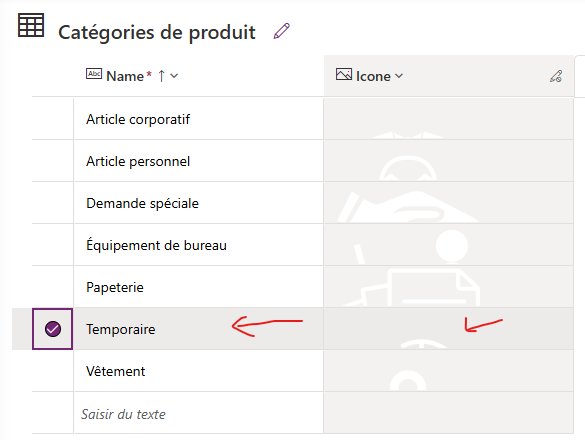Click the table grid icon beside the title
The height and width of the screenshot is (440, 585).
pos(31,25)
